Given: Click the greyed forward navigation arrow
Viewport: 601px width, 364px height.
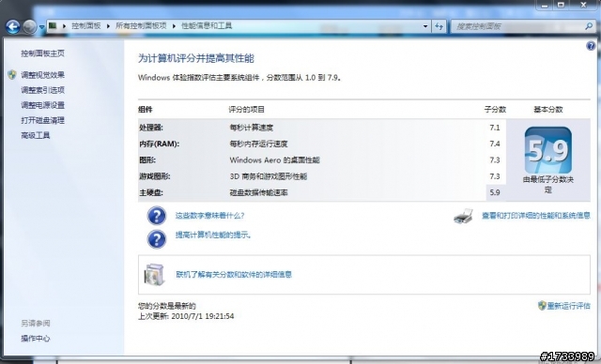Looking at the screenshot, I should click(x=29, y=27).
